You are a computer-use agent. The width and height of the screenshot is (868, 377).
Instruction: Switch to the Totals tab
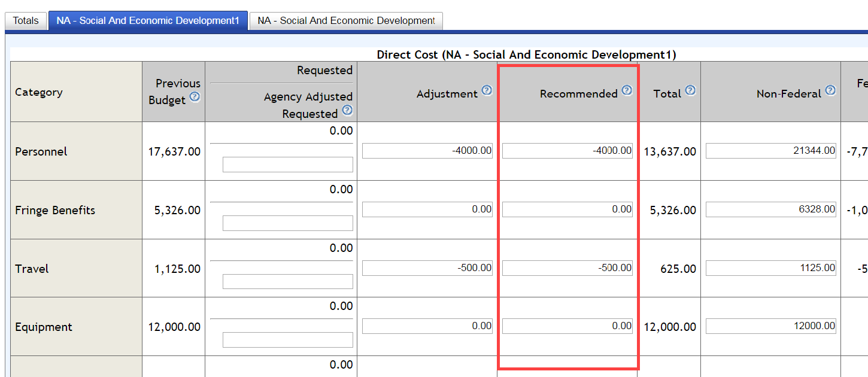click(x=26, y=21)
